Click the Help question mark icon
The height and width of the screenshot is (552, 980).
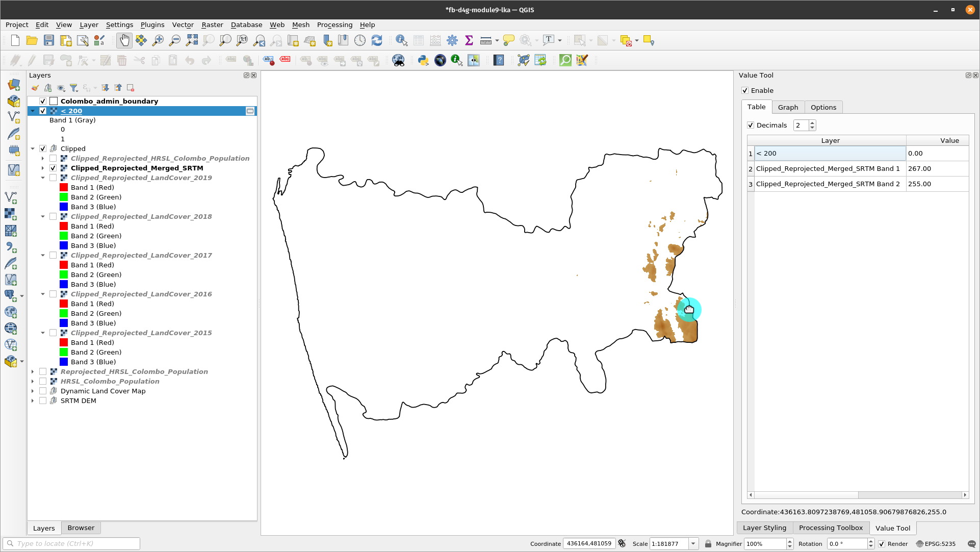(499, 60)
